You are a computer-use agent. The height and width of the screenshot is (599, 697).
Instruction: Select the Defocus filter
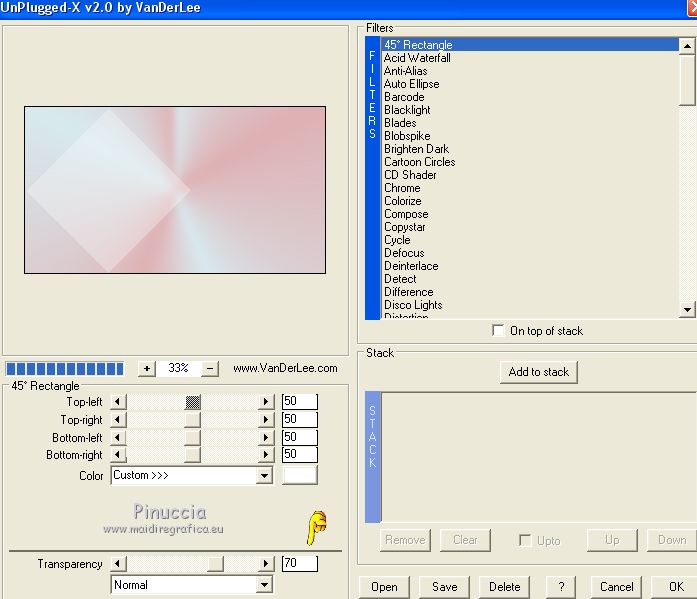[x=530, y=253]
